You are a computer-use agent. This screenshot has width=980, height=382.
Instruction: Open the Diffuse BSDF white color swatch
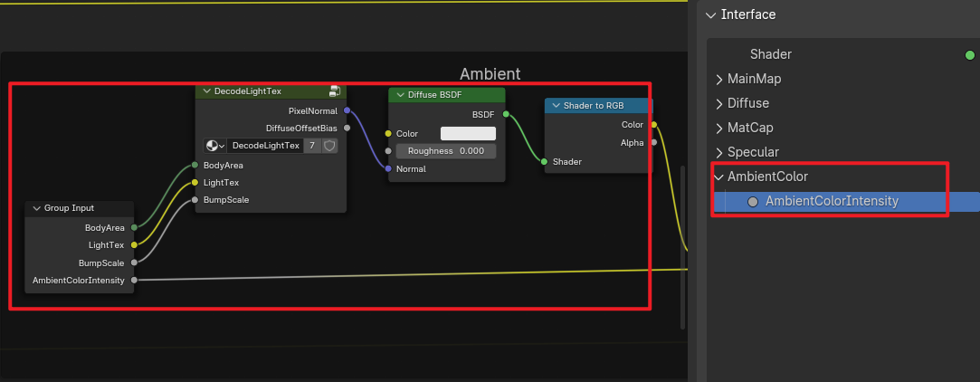[x=468, y=134]
